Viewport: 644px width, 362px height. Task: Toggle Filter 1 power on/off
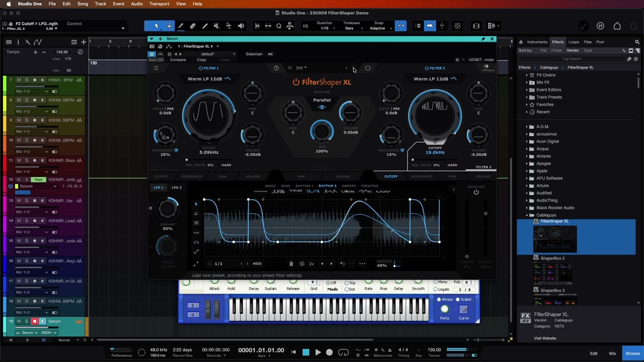point(201,68)
